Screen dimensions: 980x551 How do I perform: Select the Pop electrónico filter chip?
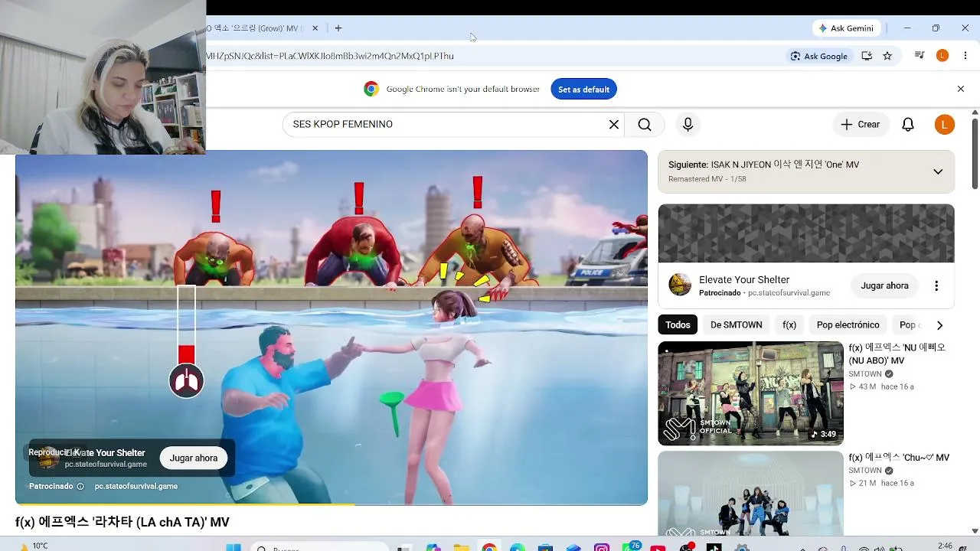point(848,325)
